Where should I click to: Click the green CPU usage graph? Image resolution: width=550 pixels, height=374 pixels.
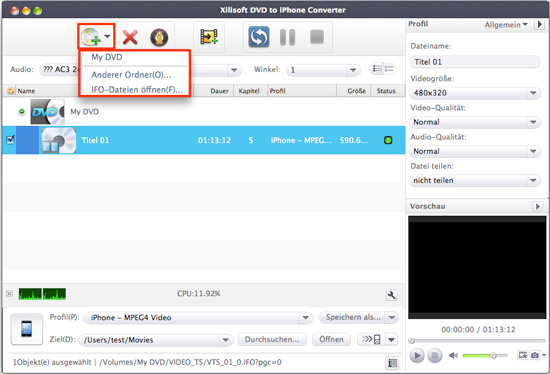pyautogui.click(x=42, y=294)
